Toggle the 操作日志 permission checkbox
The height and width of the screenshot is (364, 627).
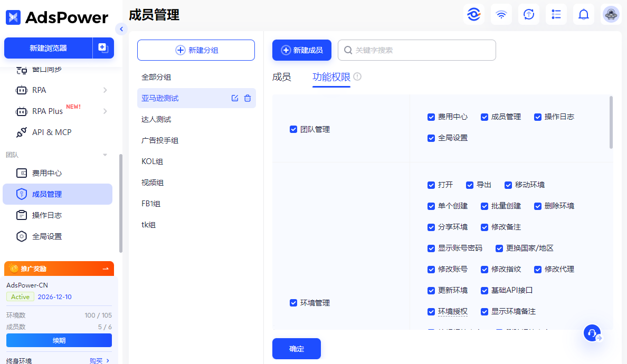pyautogui.click(x=538, y=117)
